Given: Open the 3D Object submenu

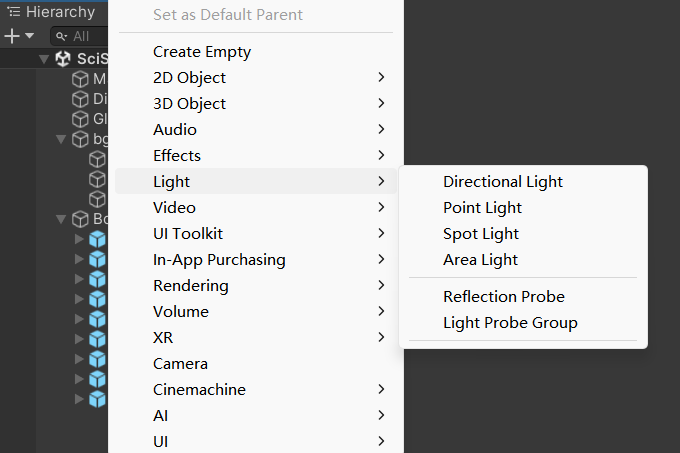Looking at the screenshot, I should pos(189,104).
